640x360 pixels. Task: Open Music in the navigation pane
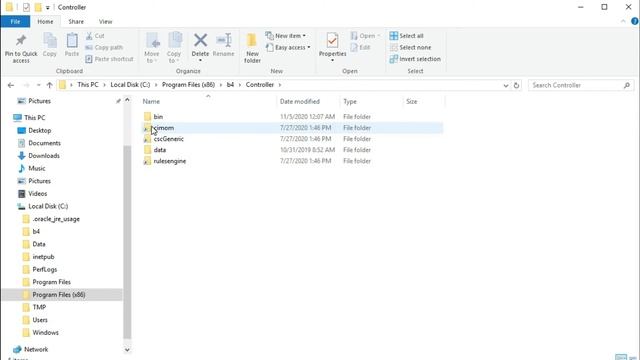(37, 168)
